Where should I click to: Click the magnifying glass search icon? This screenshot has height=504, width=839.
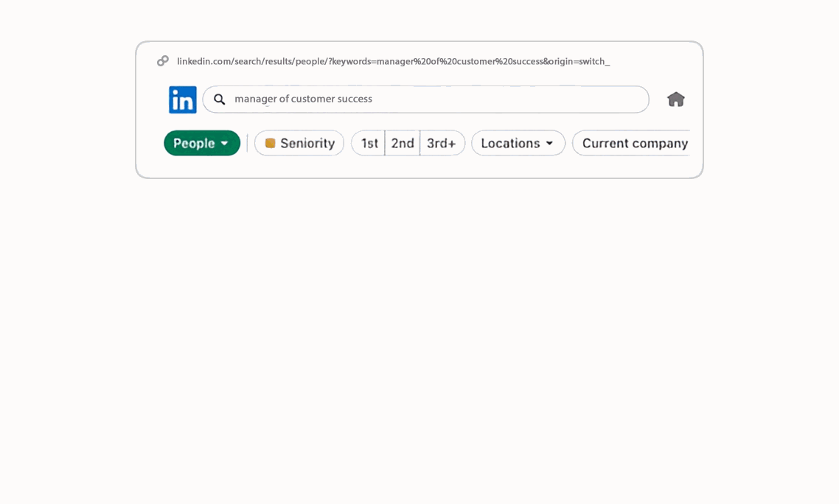point(220,99)
